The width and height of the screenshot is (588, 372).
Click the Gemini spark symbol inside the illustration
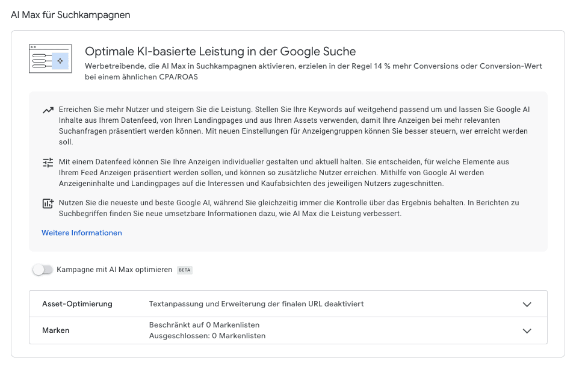pyautogui.click(x=60, y=61)
